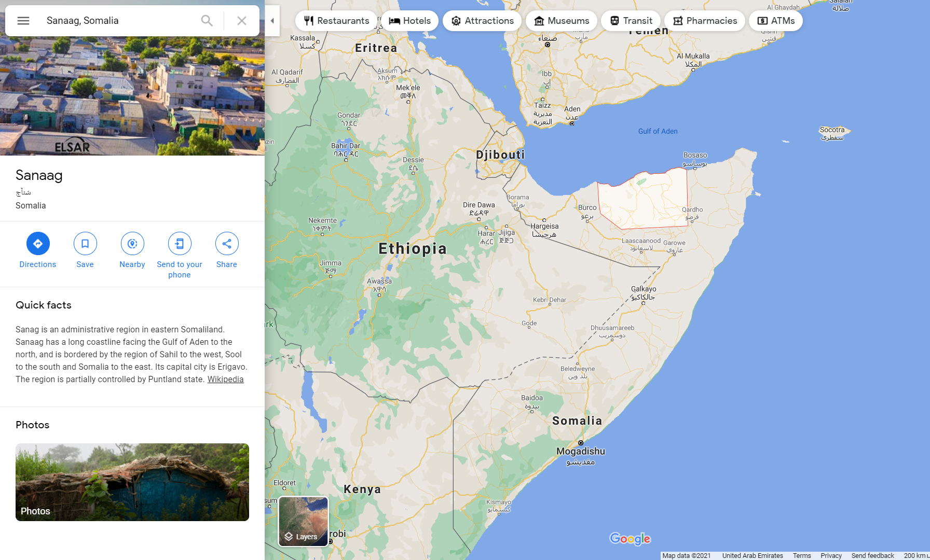The height and width of the screenshot is (560, 930).
Task: Click the Hargeisa city label
Action: 544,226
